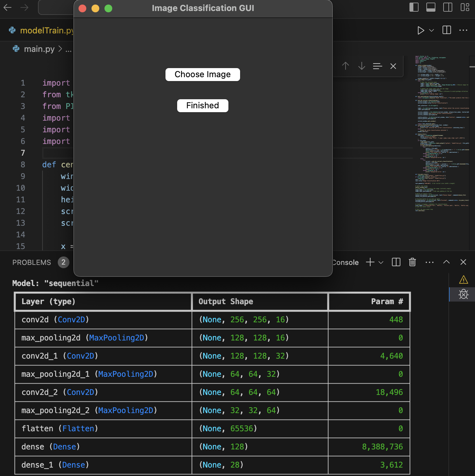
Task: Maximize the panel with the chevron
Action: [x=447, y=262]
